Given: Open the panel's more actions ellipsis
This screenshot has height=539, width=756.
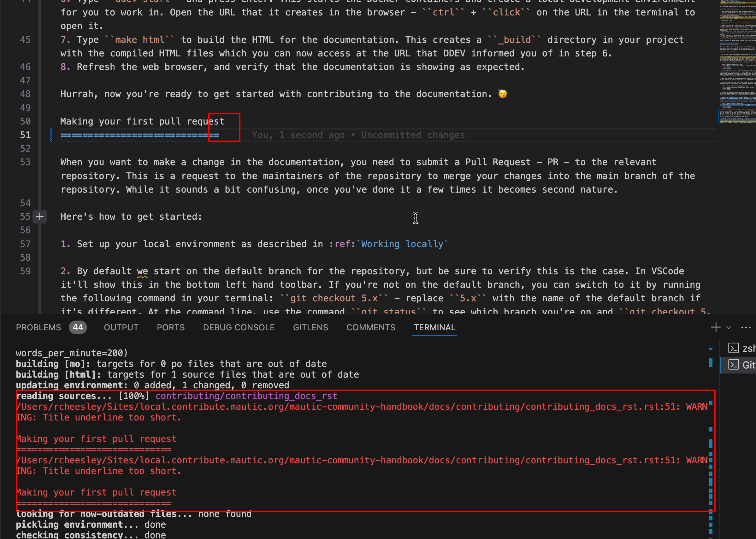Looking at the screenshot, I should pos(746,327).
